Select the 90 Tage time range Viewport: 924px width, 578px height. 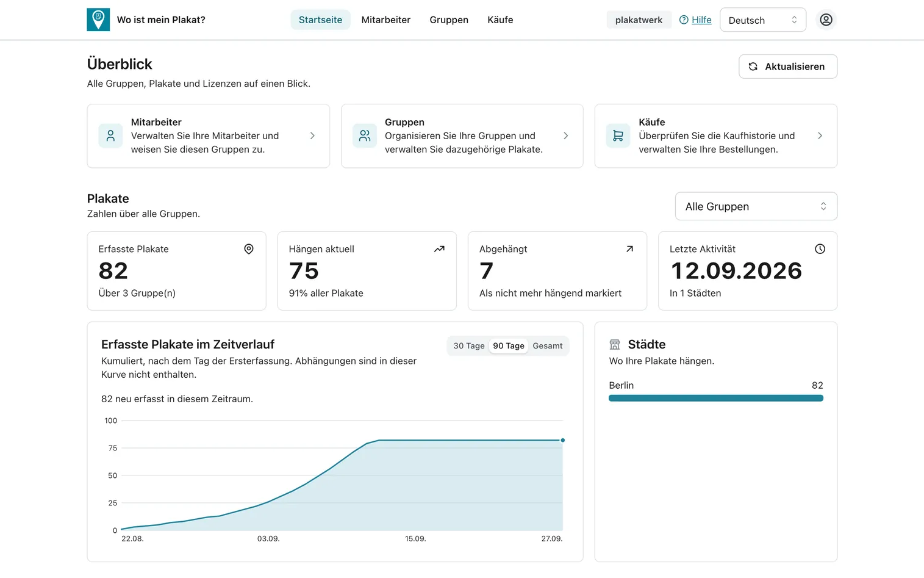coord(509,345)
